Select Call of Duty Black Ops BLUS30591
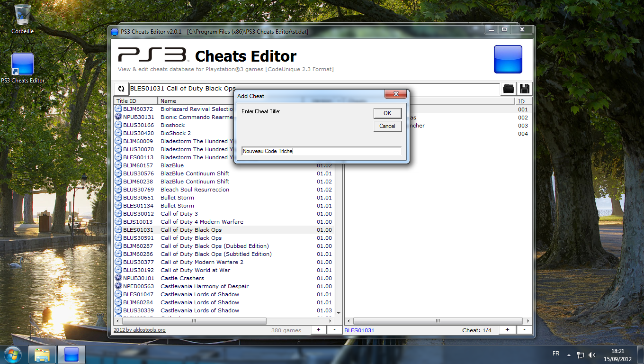Screen dimensions: 644x364 (x=224, y=238)
